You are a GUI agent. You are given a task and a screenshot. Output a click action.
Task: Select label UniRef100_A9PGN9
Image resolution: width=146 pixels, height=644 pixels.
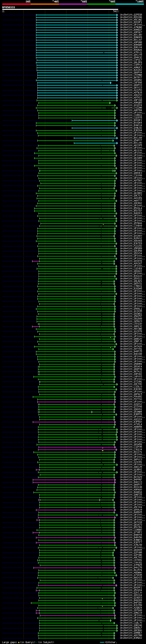point(131,42)
